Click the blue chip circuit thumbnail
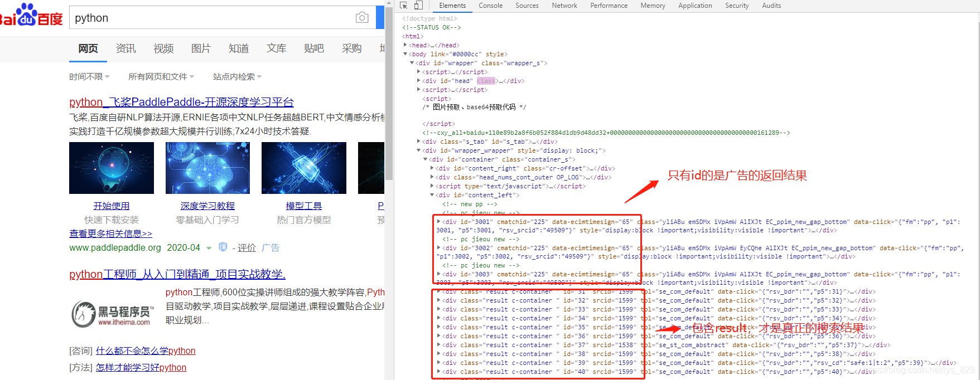Viewport: 980px width, 380px height. (304, 168)
